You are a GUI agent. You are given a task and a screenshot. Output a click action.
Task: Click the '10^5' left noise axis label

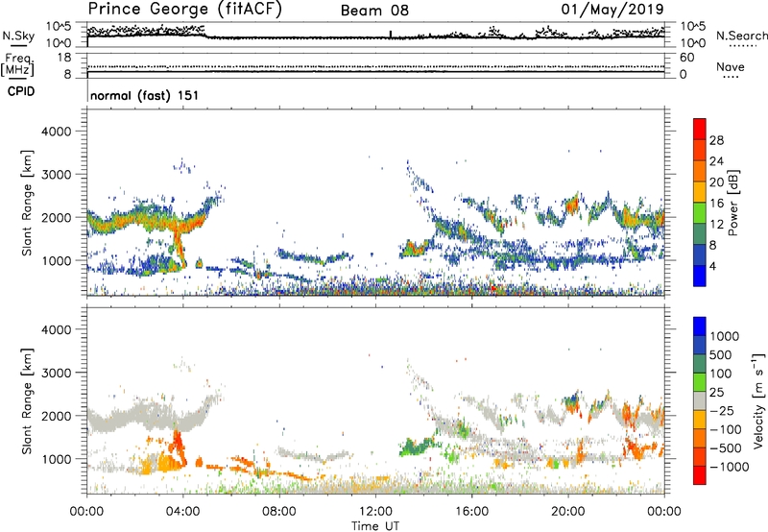[59, 26]
